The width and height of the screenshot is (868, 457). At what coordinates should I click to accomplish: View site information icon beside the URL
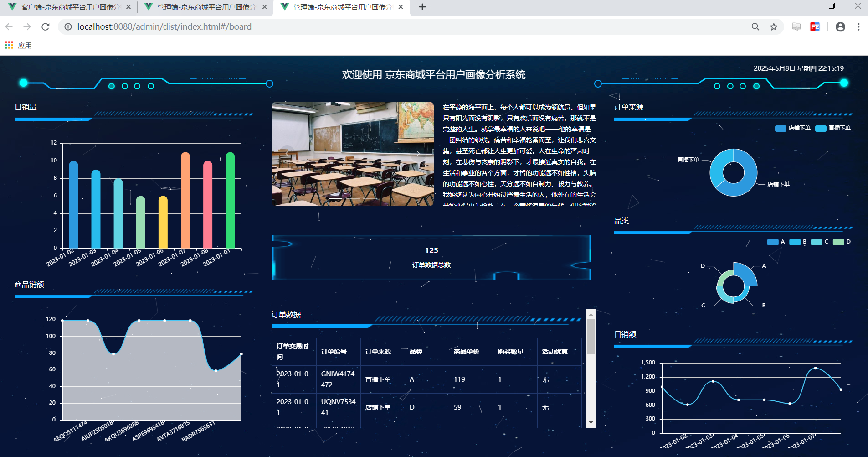point(68,27)
